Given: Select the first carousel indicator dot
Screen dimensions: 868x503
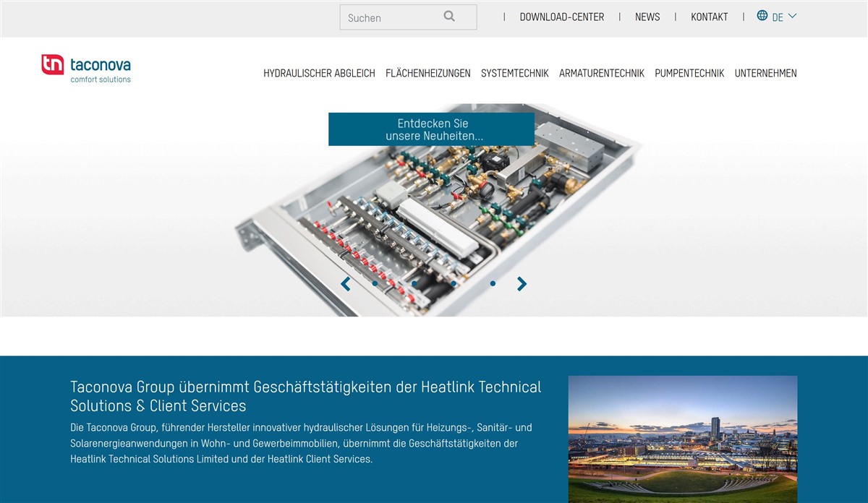Looking at the screenshot, I should tap(375, 283).
